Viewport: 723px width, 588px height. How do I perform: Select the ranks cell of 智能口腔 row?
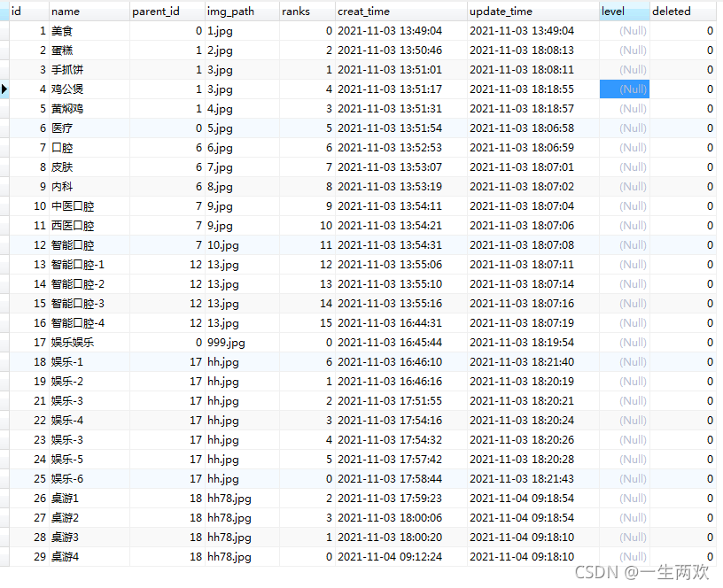(x=307, y=245)
